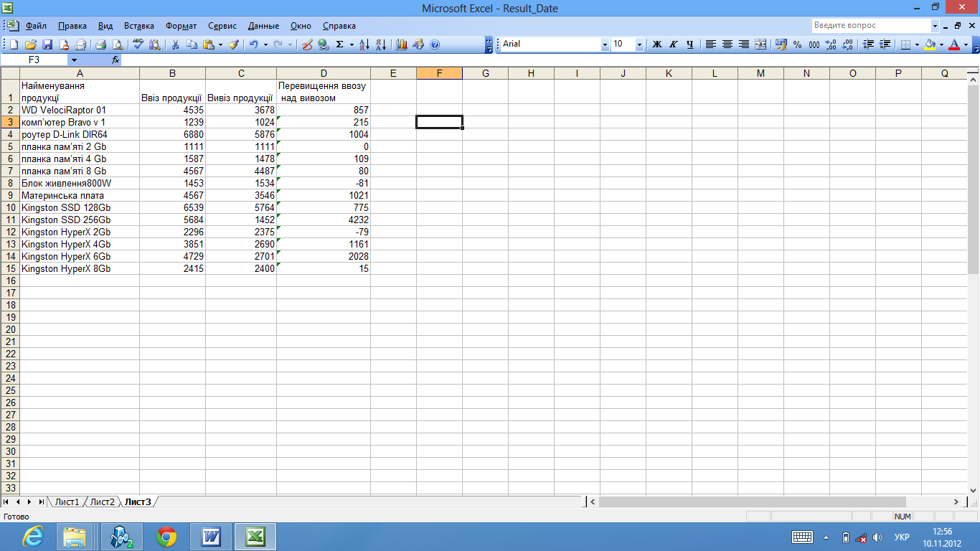
Task: Switch to sheet tab Лист1
Action: tap(67, 502)
